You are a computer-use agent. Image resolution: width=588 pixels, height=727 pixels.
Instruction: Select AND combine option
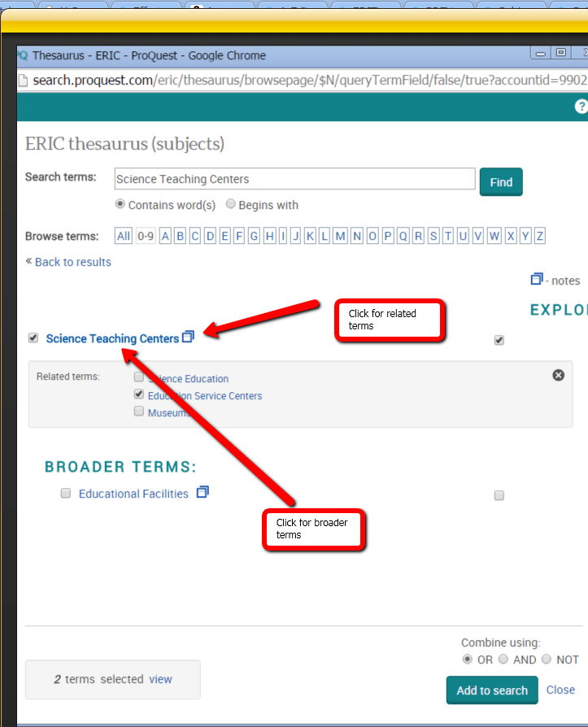point(503,659)
